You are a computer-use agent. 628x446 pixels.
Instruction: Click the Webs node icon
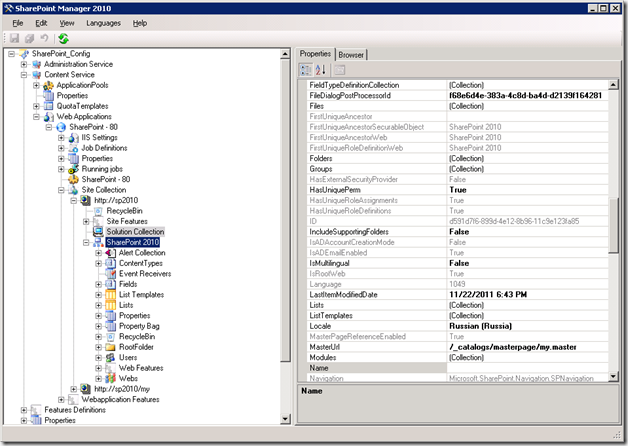click(111, 378)
